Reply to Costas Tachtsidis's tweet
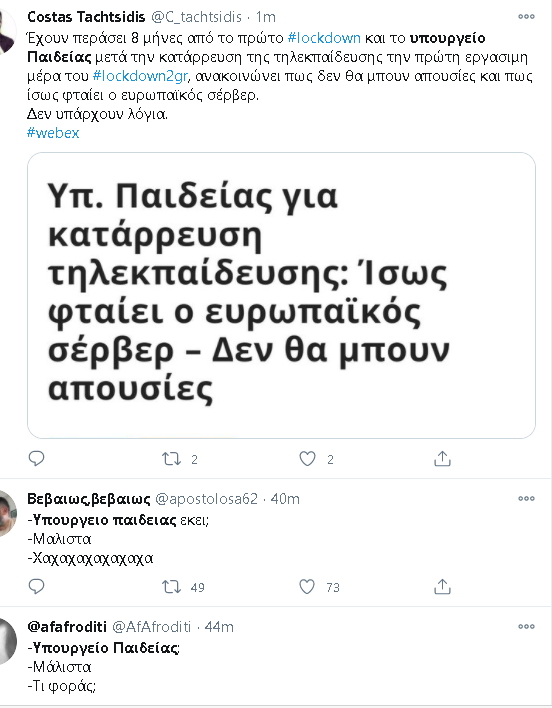This screenshot has width=552, height=708. tap(36, 459)
